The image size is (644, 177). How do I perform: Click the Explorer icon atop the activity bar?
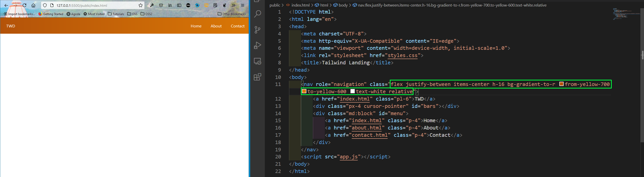(x=257, y=1)
